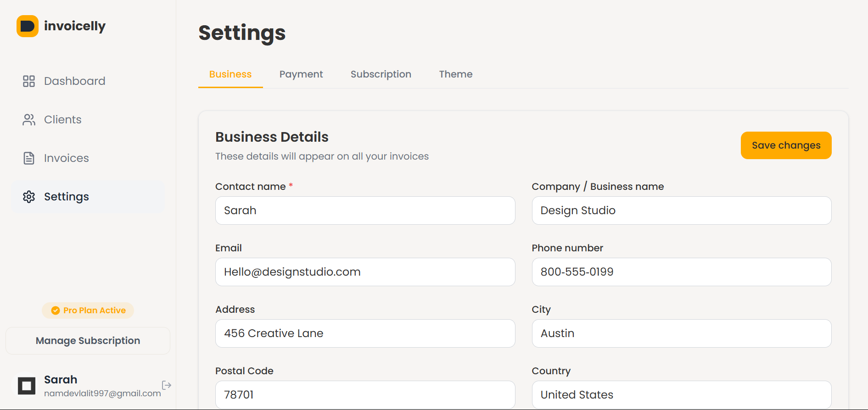Image resolution: width=868 pixels, height=410 pixels.
Task: Click the Pro Plan Active checkmark badge
Action: [56, 310]
